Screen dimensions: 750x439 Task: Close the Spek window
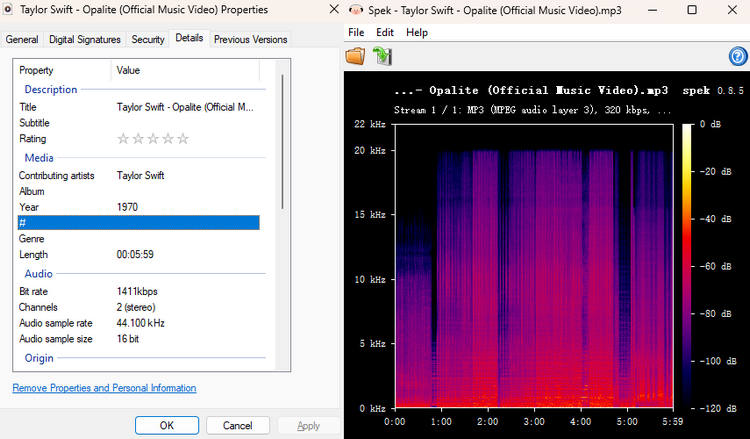click(x=732, y=10)
